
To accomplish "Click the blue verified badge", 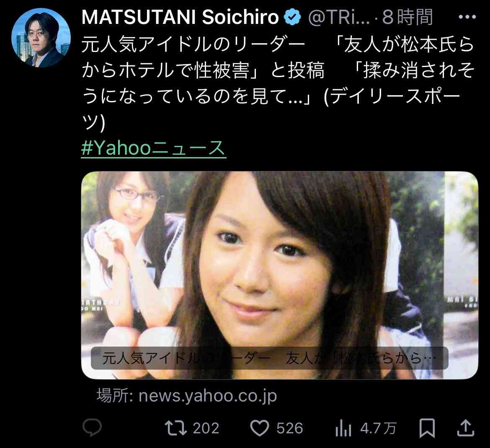I will (x=292, y=17).
